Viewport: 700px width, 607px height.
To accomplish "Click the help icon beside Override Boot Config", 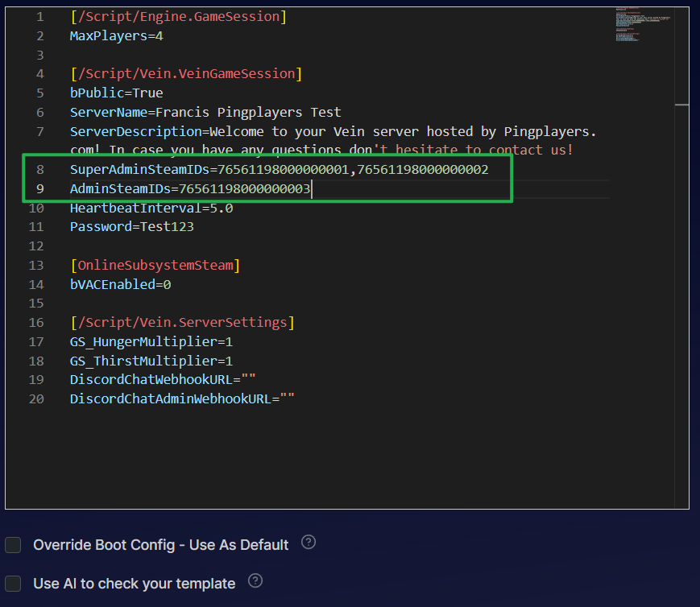I will click(x=308, y=543).
